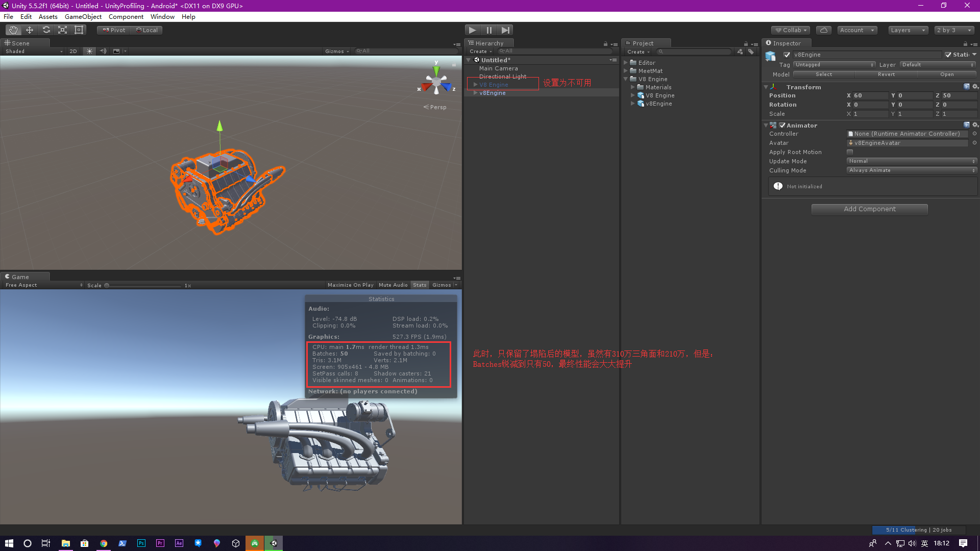This screenshot has width=980, height=551.
Task: Select the Scale tool icon
Action: point(62,30)
